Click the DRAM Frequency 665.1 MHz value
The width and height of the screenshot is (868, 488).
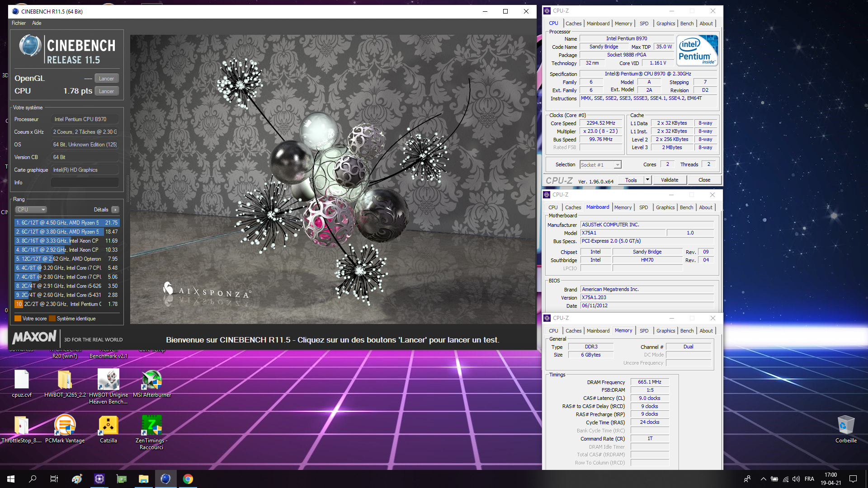coord(650,382)
